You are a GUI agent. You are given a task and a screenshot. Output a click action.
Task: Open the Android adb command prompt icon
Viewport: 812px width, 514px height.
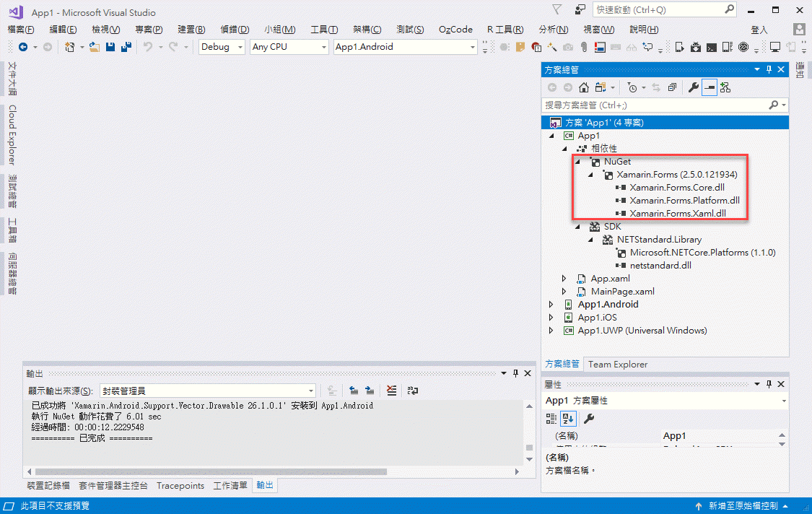pyautogui.click(x=712, y=47)
